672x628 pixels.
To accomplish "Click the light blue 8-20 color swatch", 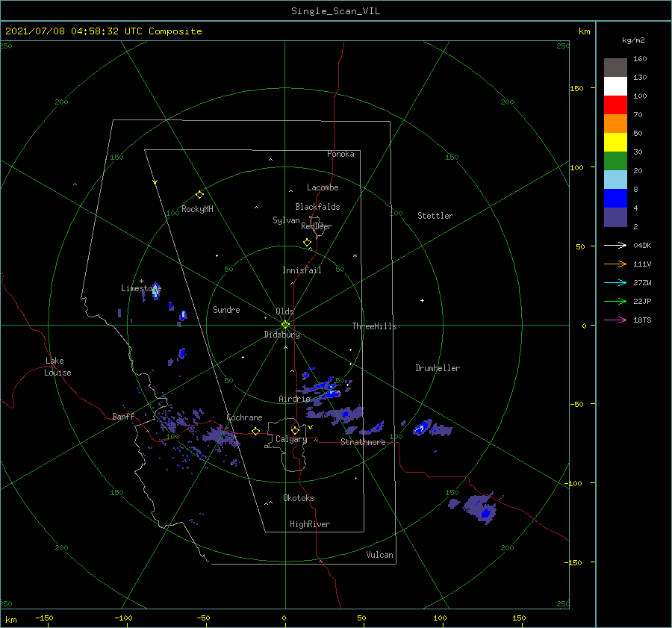I will pyautogui.click(x=615, y=180).
